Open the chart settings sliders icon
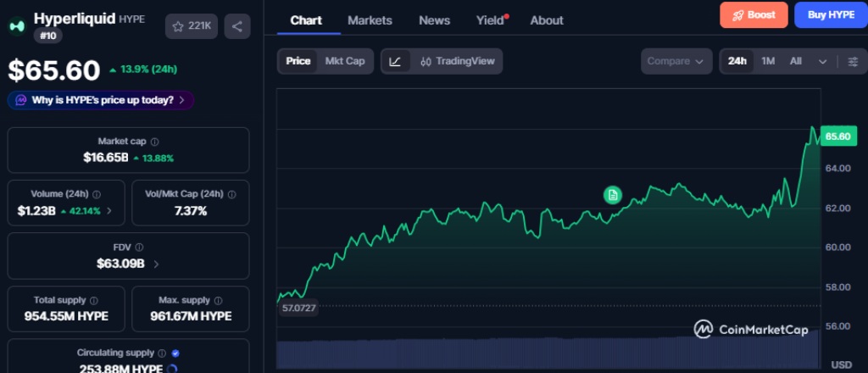The height and width of the screenshot is (373, 868). coord(853,61)
